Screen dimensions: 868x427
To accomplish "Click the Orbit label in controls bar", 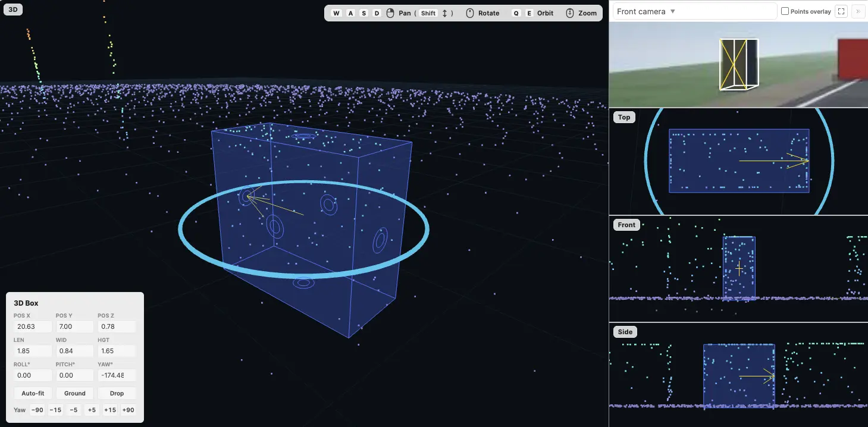I will coord(545,13).
